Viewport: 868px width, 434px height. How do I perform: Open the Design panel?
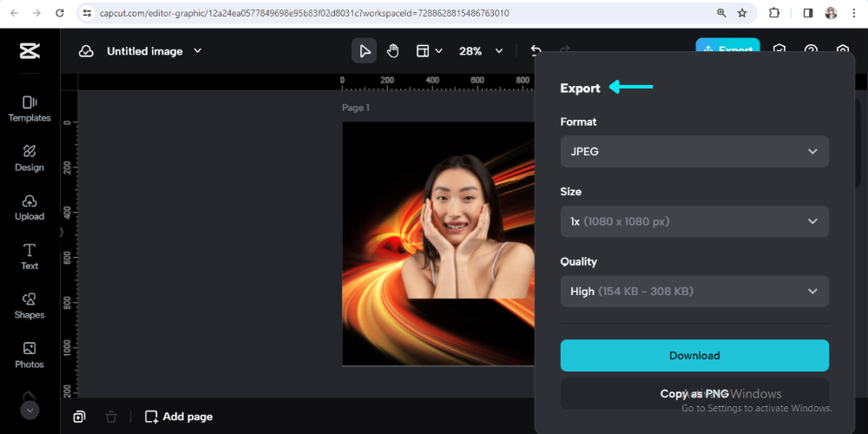click(30, 158)
